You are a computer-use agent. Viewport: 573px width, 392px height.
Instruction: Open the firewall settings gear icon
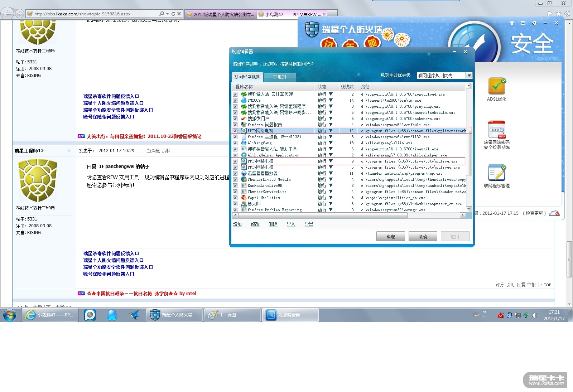point(534,23)
